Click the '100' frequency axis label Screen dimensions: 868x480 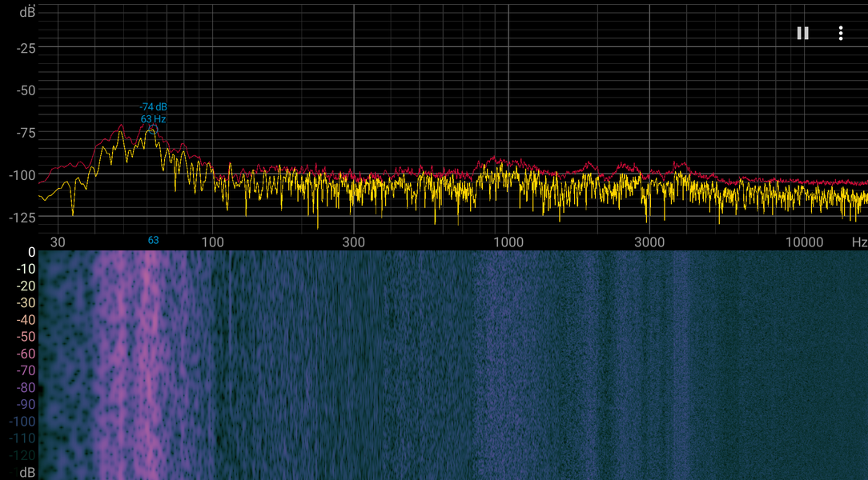[x=212, y=242]
